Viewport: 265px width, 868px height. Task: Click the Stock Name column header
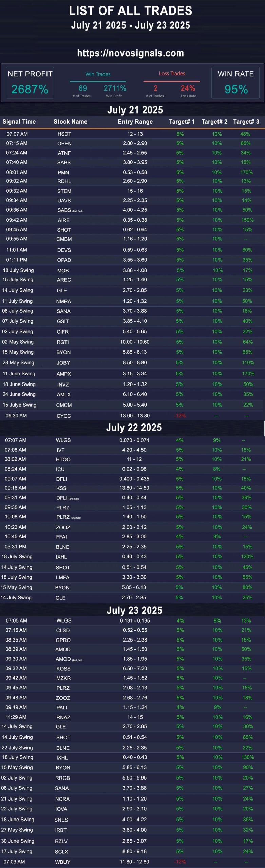pos(70,122)
